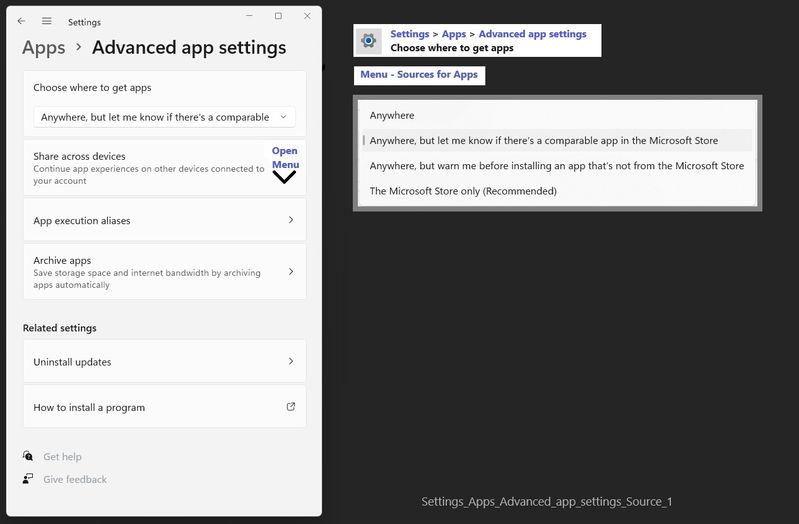Viewport: 799px width, 524px height.
Task: Click the Get help link
Action: pyautogui.click(x=62, y=456)
